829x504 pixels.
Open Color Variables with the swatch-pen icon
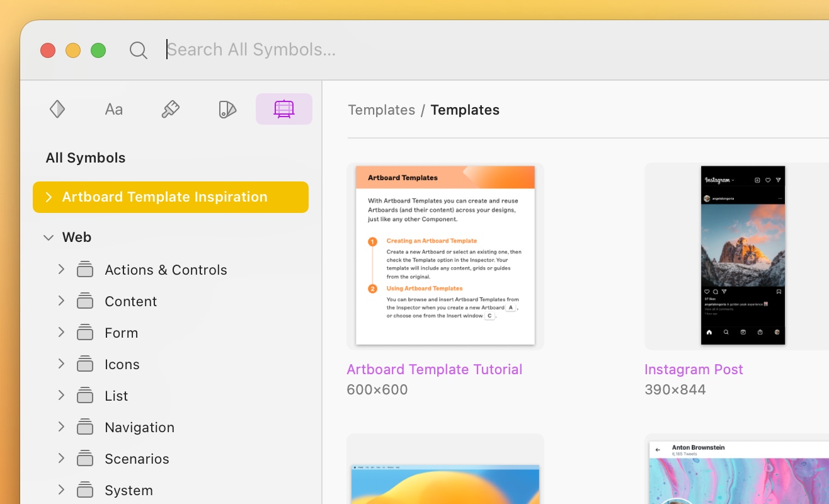[227, 108]
